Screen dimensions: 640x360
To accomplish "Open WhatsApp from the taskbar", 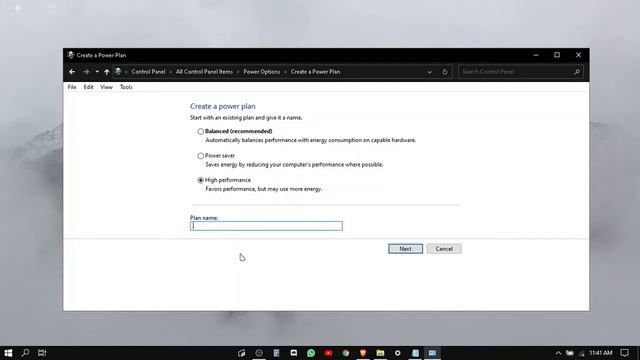I will [311, 353].
